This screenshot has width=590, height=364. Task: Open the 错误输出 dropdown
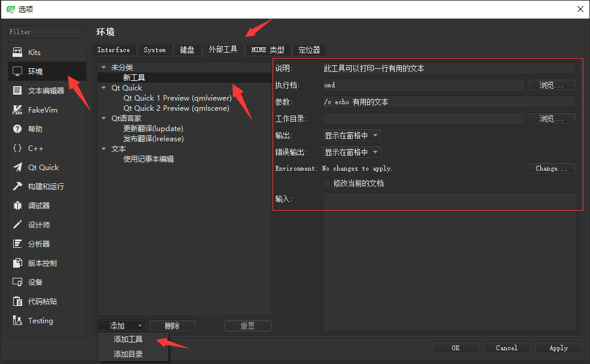pos(352,152)
